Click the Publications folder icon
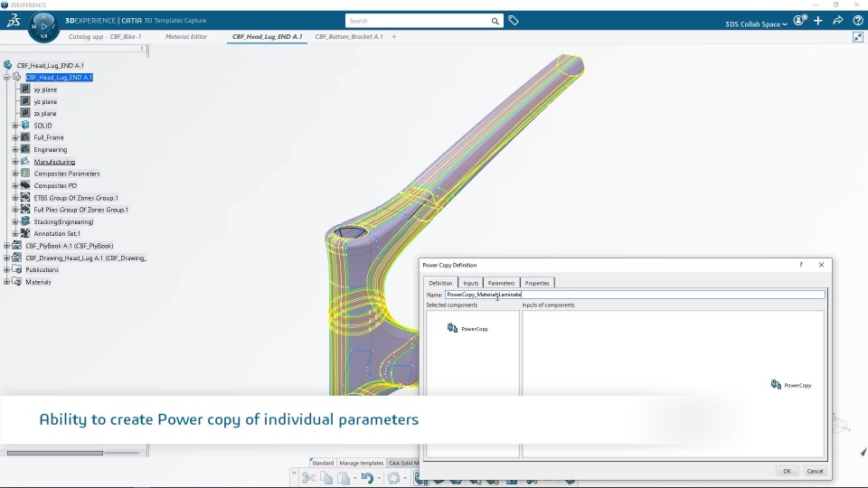Screen dimensions: 868x488 [17, 269]
